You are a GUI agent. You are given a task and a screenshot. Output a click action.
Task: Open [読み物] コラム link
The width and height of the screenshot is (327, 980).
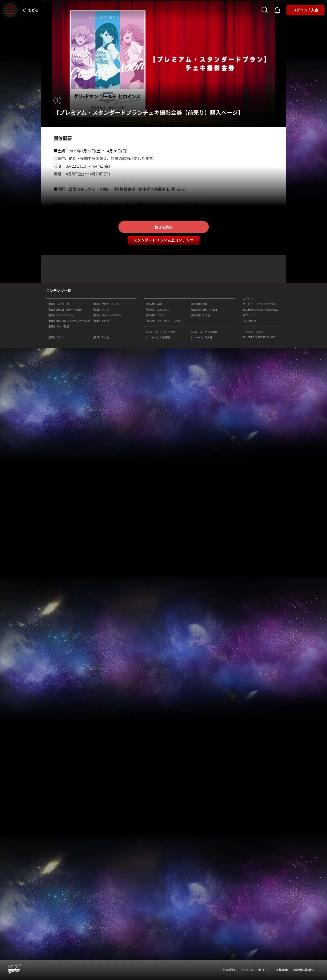pyautogui.click(x=155, y=315)
